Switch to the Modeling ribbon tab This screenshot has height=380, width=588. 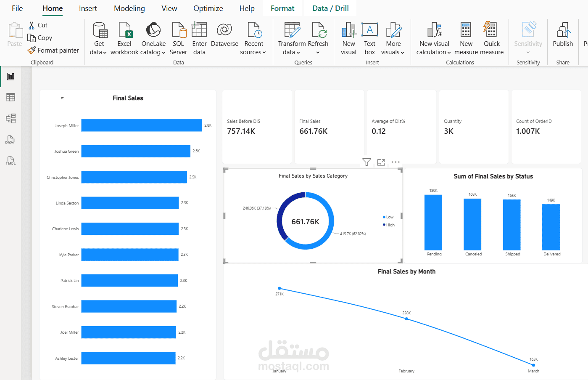(129, 8)
